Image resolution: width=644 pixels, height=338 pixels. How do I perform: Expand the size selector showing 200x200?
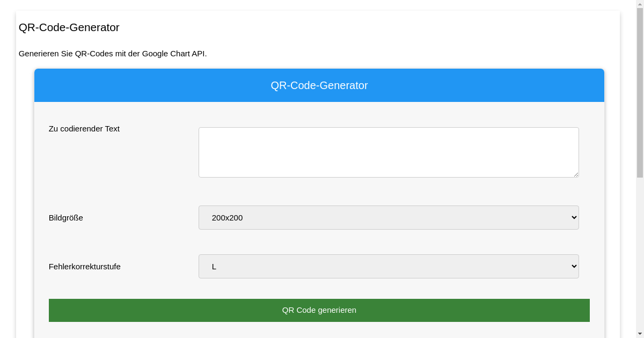[389, 217]
